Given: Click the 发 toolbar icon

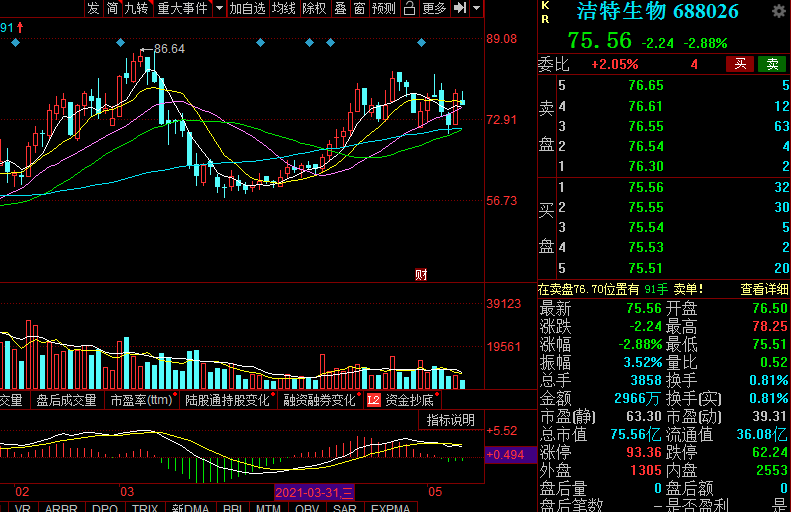Looking at the screenshot, I should [x=93, y=9].
